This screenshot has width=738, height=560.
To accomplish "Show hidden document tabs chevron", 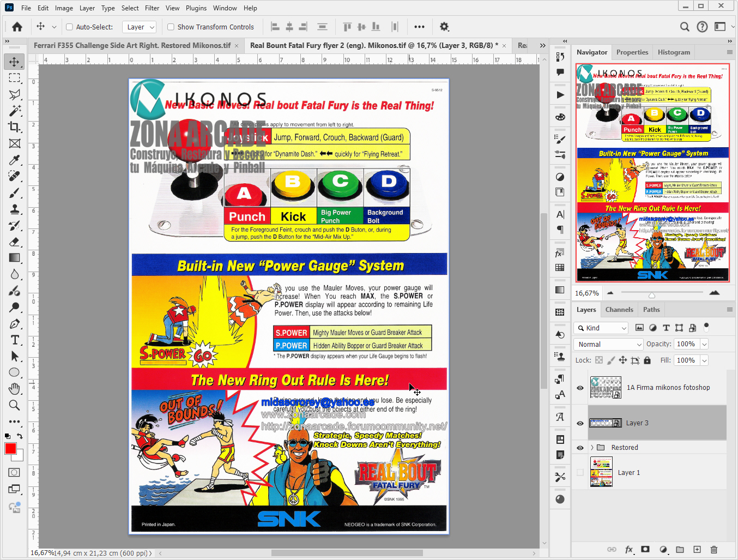I will [x=542, y=45].
